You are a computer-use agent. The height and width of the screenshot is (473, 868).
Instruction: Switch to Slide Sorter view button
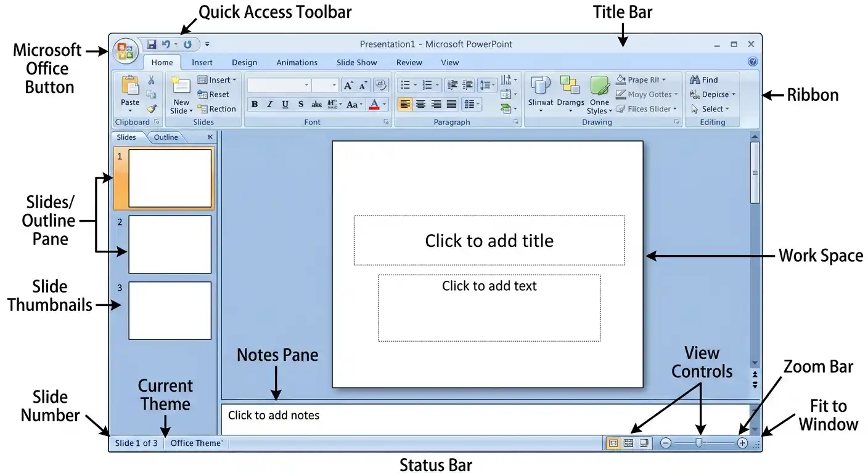click(629, 443)
